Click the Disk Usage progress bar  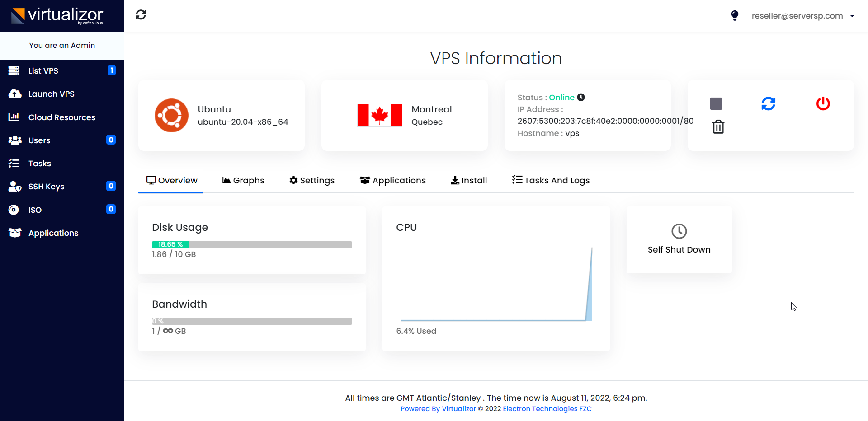click(252, 244)
